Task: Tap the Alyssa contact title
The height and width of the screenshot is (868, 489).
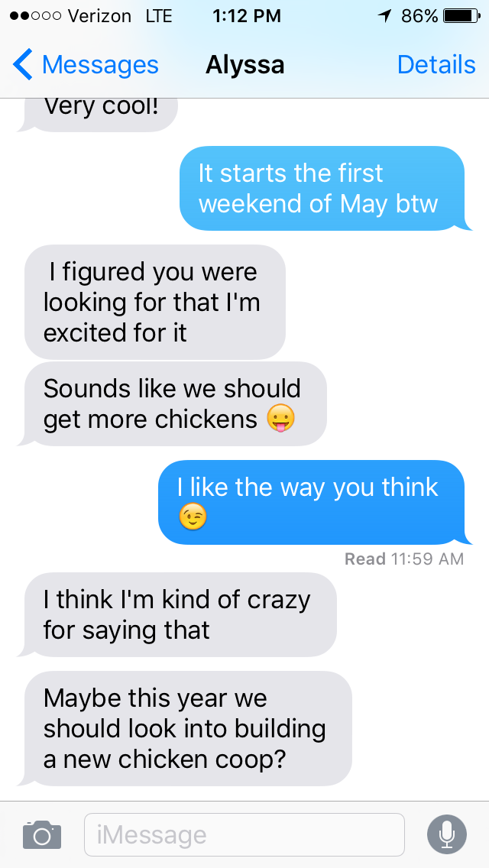Action: click(x=244, y=65)
